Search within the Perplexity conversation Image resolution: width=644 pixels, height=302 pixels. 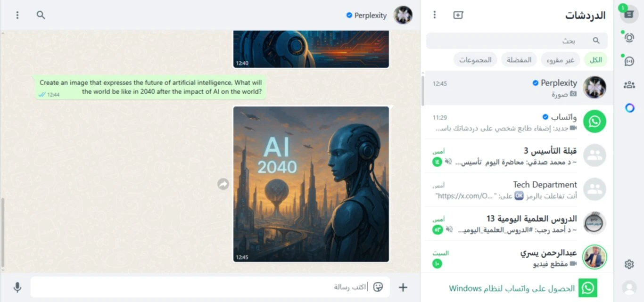[41, 15]
